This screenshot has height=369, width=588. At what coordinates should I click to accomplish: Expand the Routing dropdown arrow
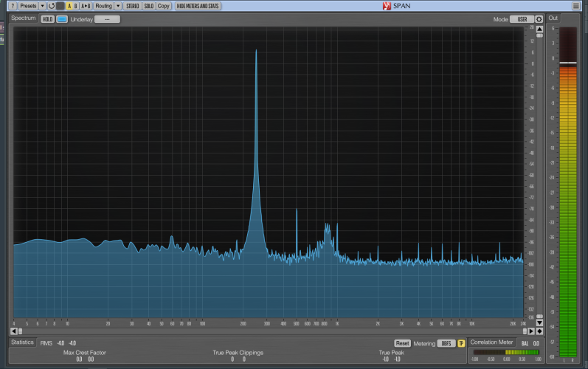point(118,6)
